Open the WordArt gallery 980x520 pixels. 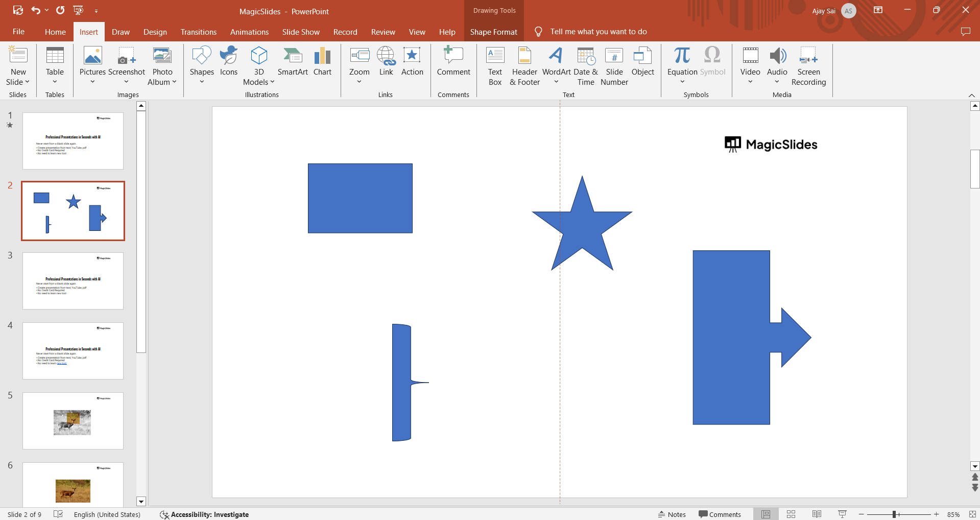(x=556, y=66)
